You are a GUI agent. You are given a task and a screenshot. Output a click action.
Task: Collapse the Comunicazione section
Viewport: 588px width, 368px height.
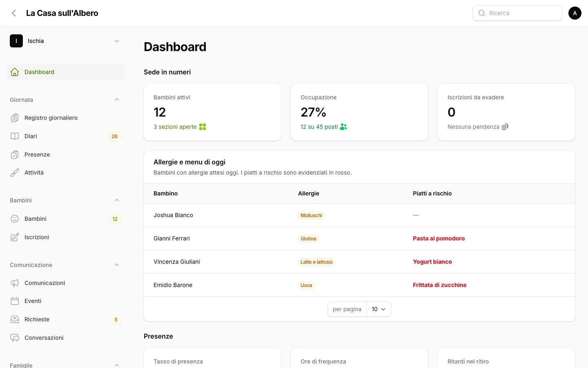[117, 265]
